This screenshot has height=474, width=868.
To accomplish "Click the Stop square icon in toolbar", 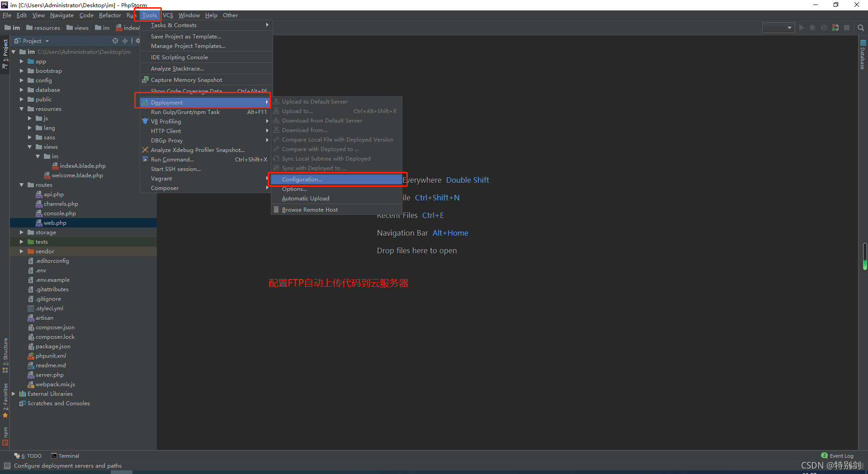I will click(847, 28).
